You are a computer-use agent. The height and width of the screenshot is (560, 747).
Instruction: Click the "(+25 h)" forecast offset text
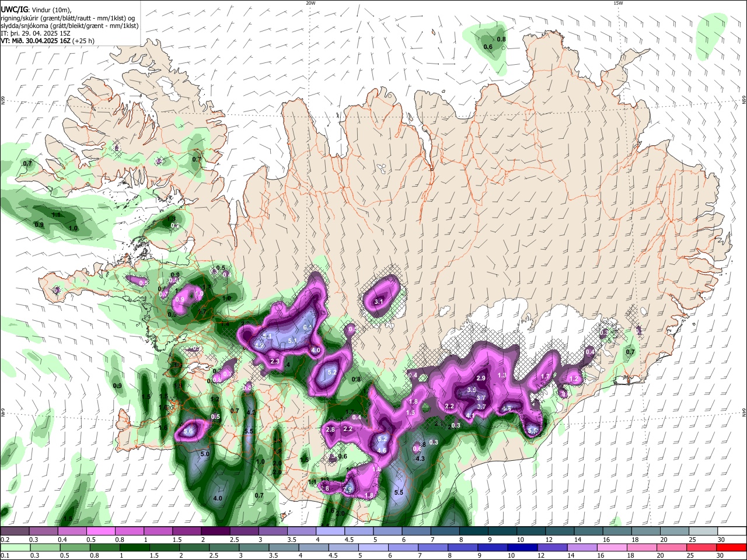(x=84, y=41)
